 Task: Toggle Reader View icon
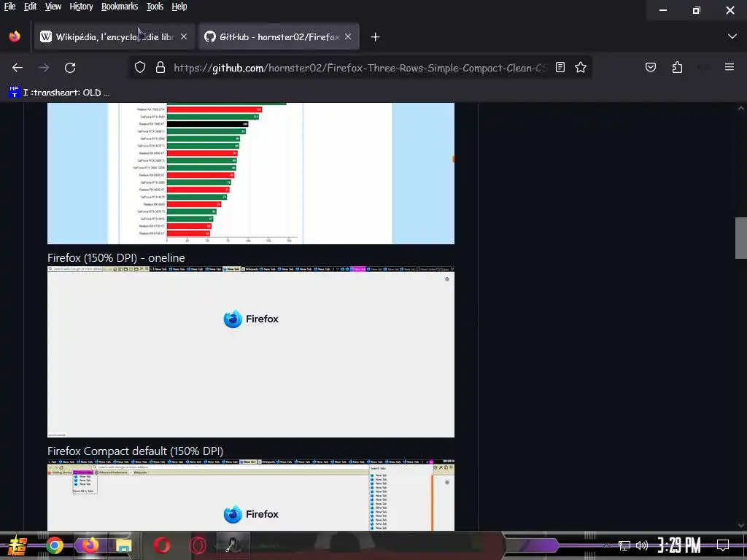pos(560,68)
